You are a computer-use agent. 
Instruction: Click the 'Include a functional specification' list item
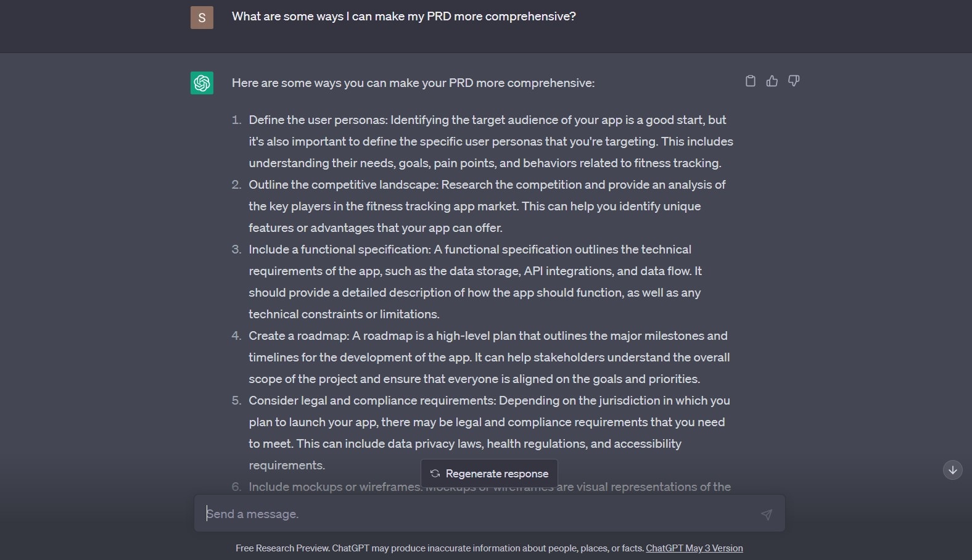coord(475,281)
